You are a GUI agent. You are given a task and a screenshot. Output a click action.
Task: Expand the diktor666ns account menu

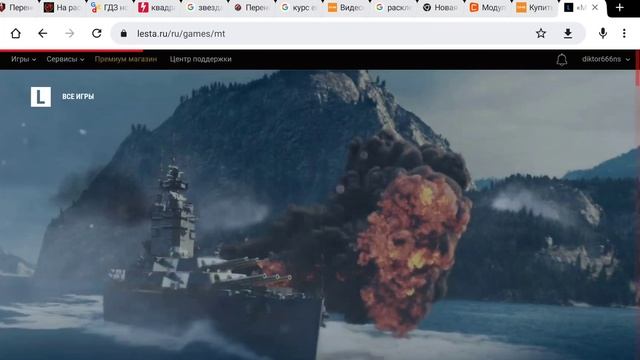point(606,59)
